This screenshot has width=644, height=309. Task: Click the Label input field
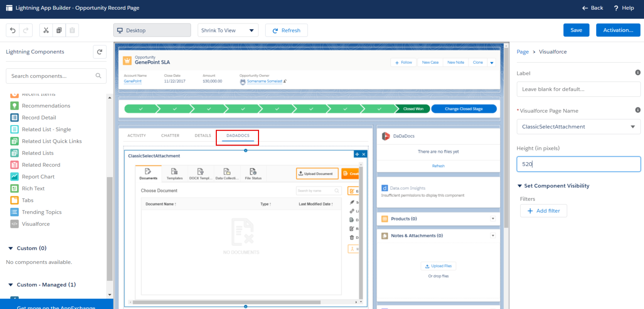tap(578, 89)
